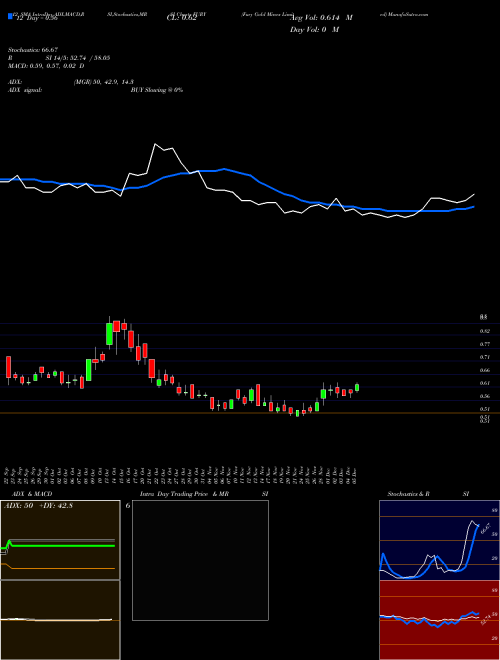
Task: Click the 0.77 price axis label
Action: 484,344
